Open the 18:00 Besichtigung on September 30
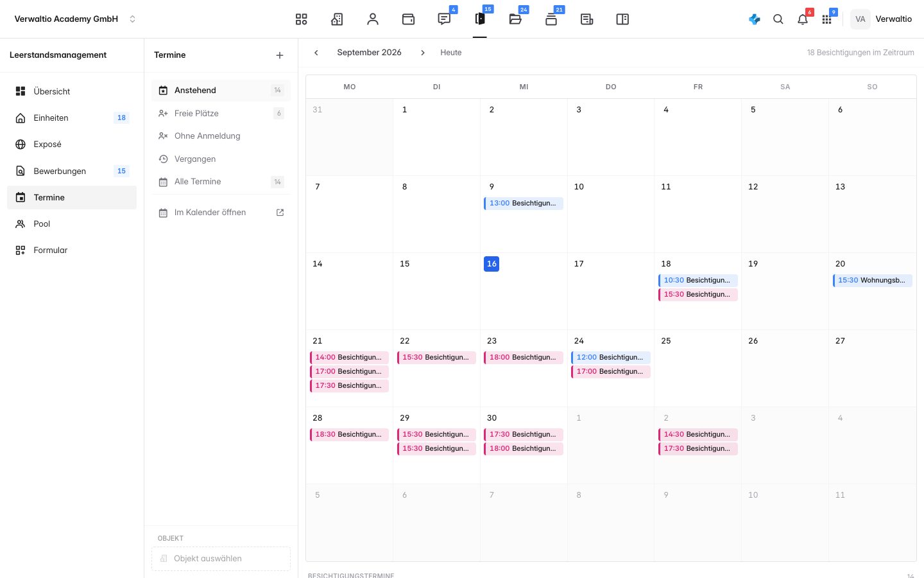This screenshot has width=924, height=578. (524, 449)
